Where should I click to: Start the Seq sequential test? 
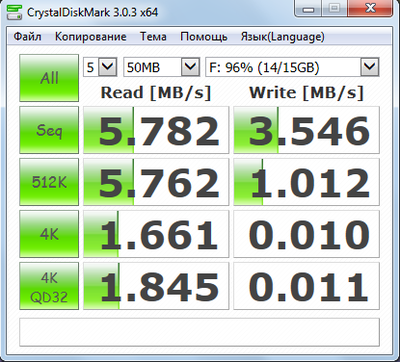tap(49, 130)
